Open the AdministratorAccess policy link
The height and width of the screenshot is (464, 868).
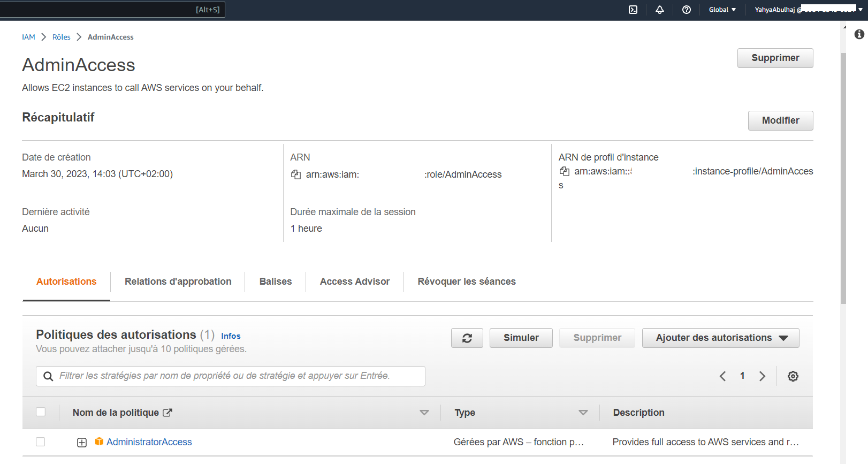[x=149, y=442]
